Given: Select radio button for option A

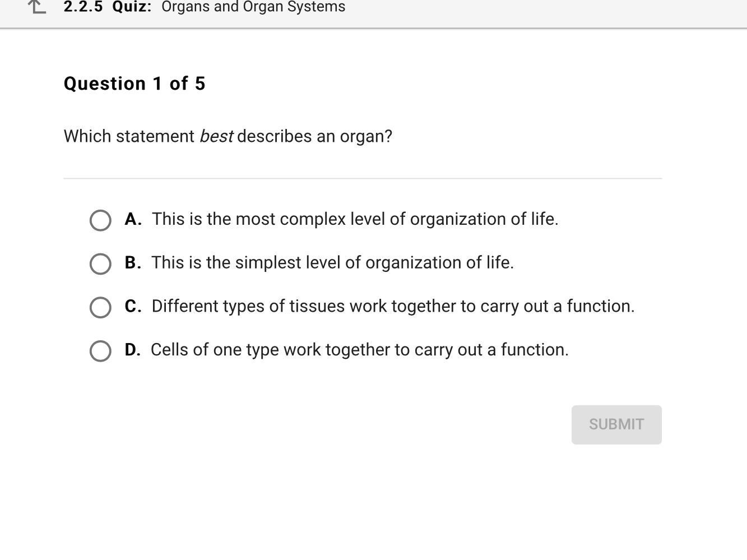Looking at the screenshot, I should click(x=100, y=220).
